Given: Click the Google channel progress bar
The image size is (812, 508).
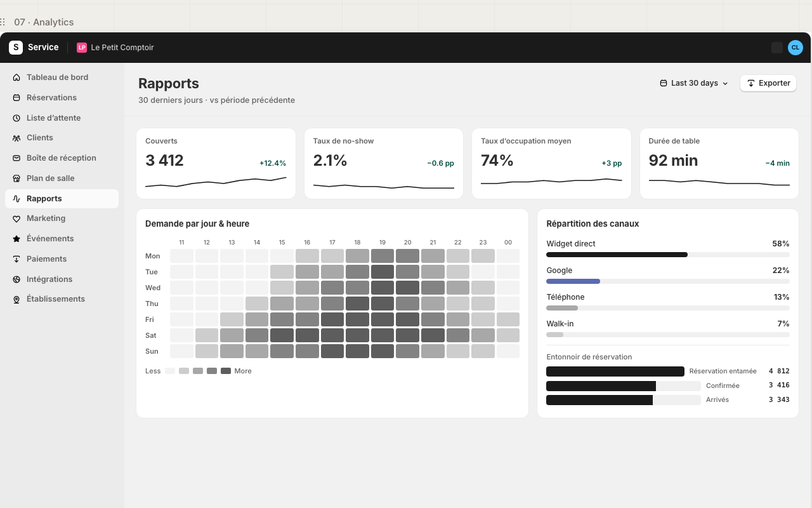Looking at the screenshot, I should pyautogui.click(x=668, y=281).
